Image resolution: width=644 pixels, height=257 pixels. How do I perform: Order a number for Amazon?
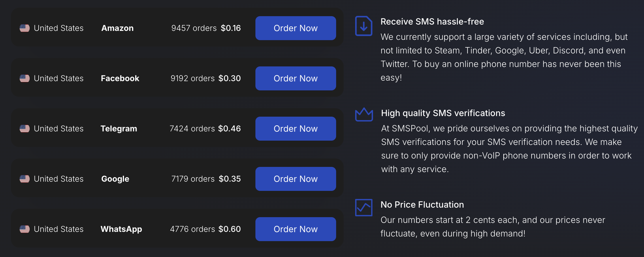[295, 28]
